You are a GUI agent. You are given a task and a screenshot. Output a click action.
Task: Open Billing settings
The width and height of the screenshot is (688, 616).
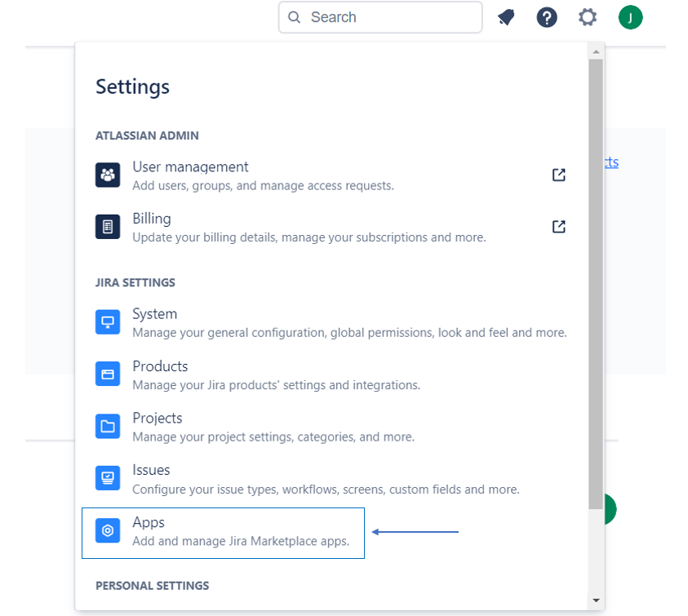point(331,227)
